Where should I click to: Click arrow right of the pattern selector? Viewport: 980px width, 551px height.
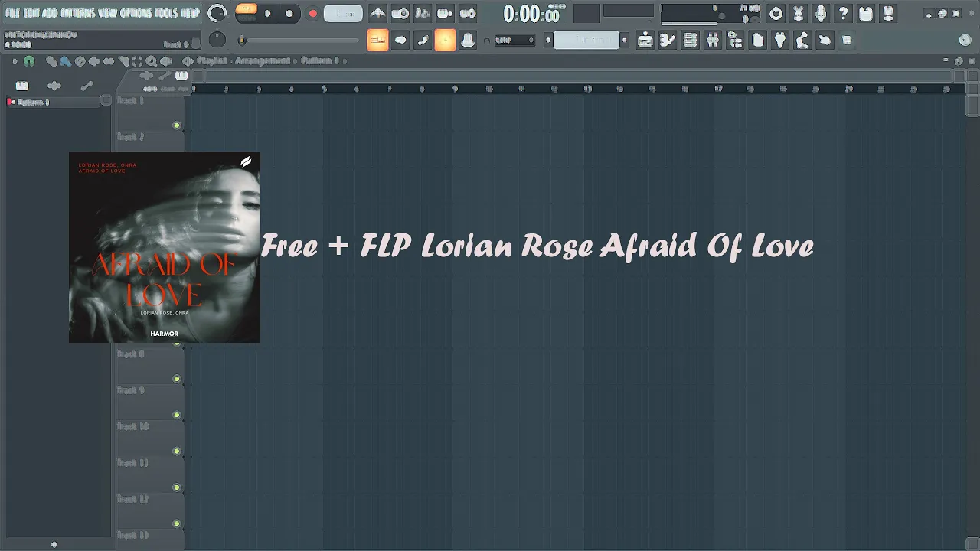(x=624, y=40)
